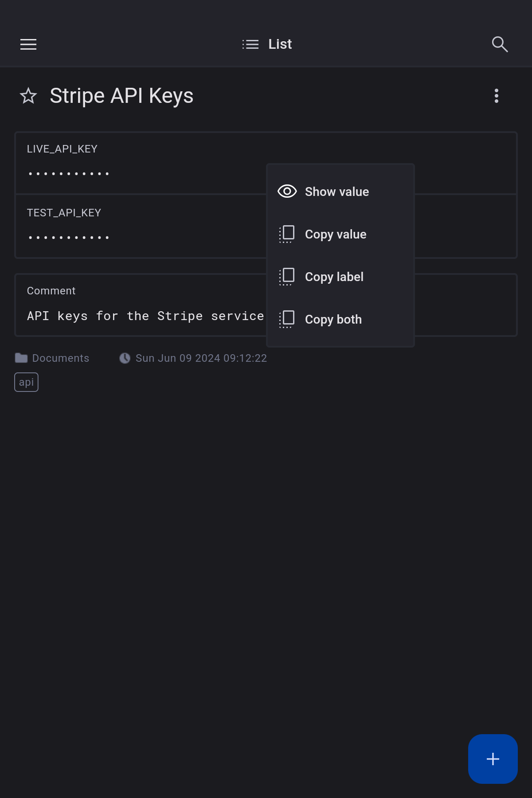Click the clock icon next to date
This screenshot has width=532, height=798.
pyautogui.click(x=125, y=358)
